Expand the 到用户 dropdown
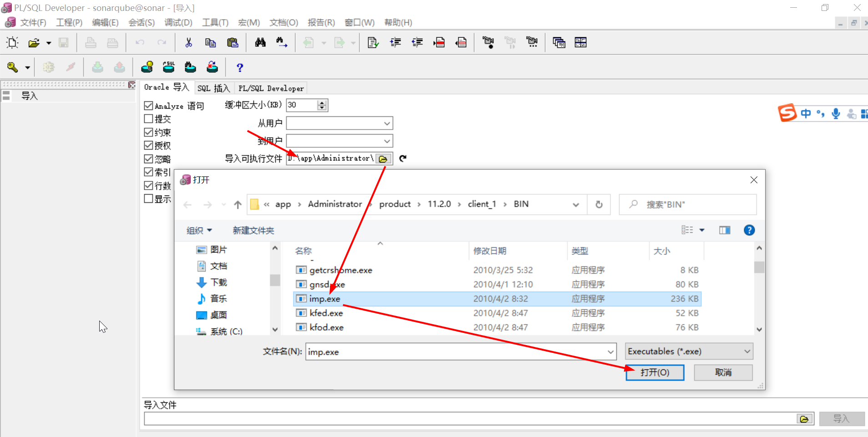 pyautogui.click(x=386, y=141)
